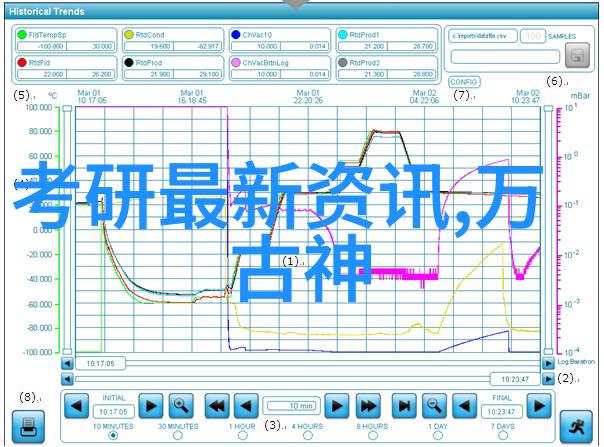The image size is (604, 447).
Task: Click the Log Baratron axis label
Action: pyautogui.click(x=576, y=362)
